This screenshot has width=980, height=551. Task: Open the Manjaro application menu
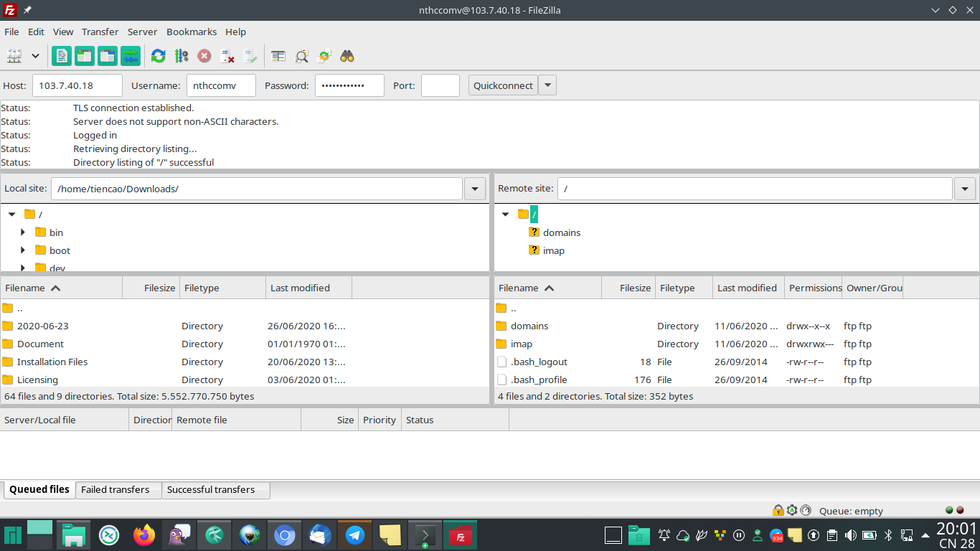12,535
